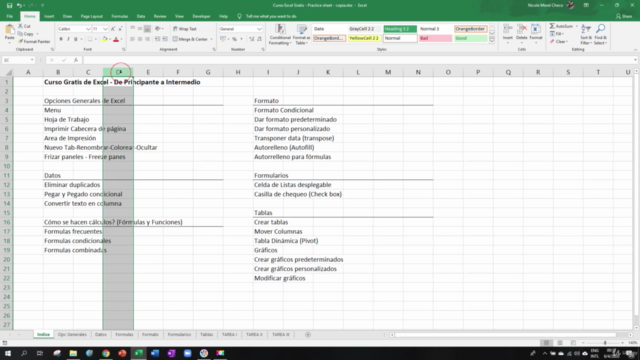This screenshot has height=360, width=640.
Task: Add a new sheet with plus button
Action: [308, 335]
